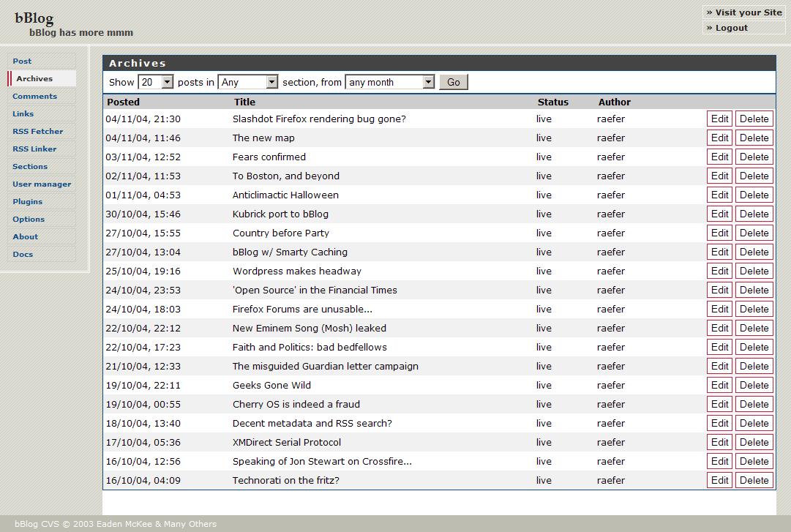Delete 'Decent metadata and RSS search?' post

click(x=754, y=424)
